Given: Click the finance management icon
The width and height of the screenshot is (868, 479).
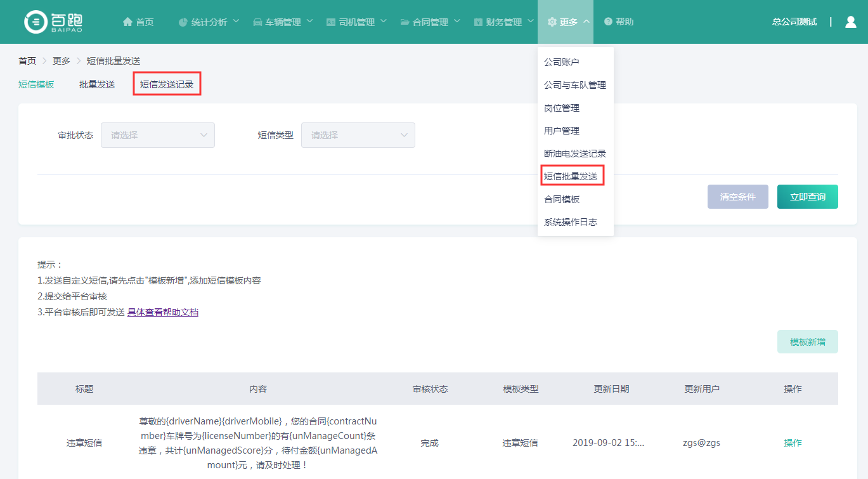Looking at the screenshot, I should click(479, 22).
